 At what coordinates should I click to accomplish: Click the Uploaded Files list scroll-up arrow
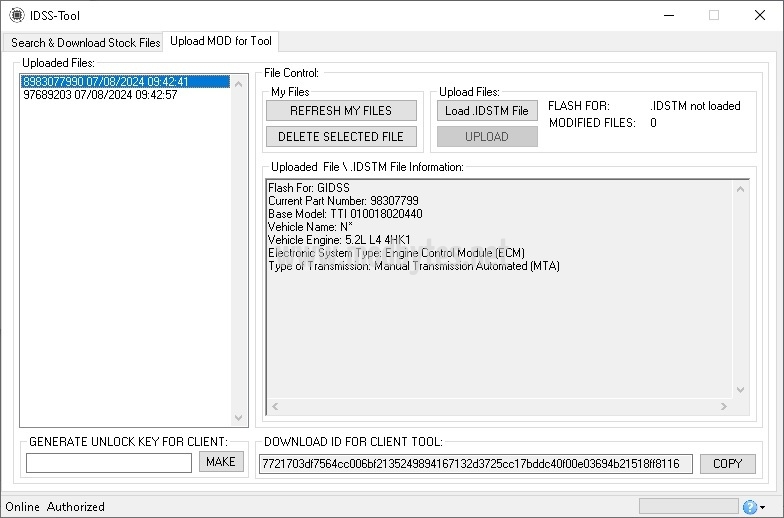point(238,85)
